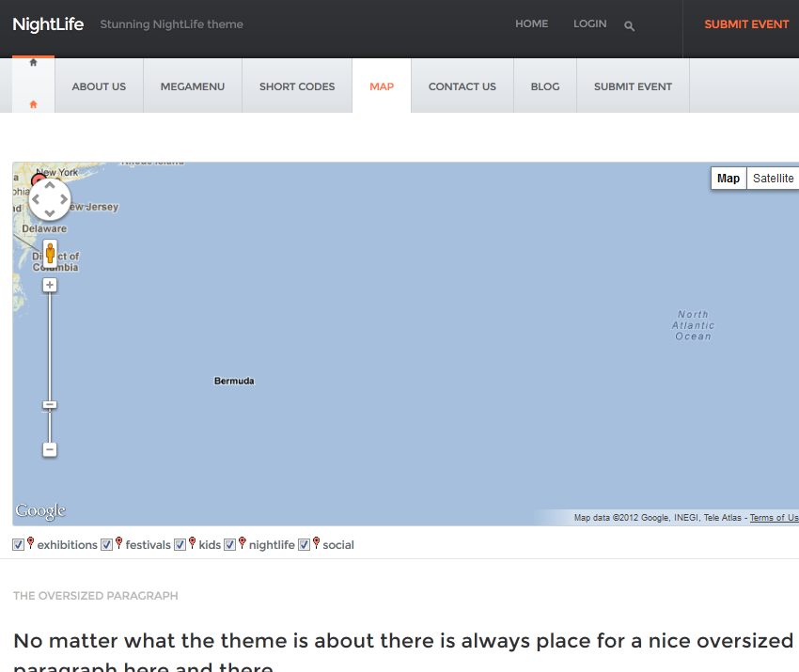The width and height of the screenshot is (799, 672).
Task: Click the Street View pegman icon
Action: click(x=50, y=253)
